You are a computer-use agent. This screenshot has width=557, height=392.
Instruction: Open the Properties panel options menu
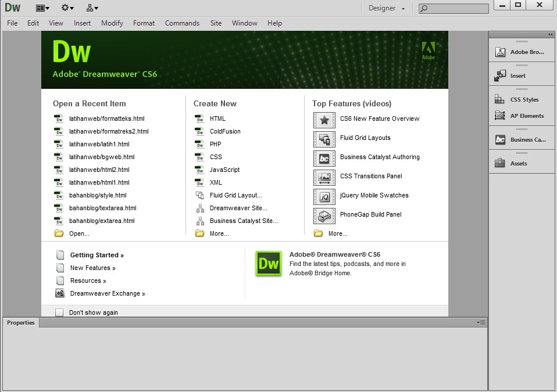pos(481,322)
